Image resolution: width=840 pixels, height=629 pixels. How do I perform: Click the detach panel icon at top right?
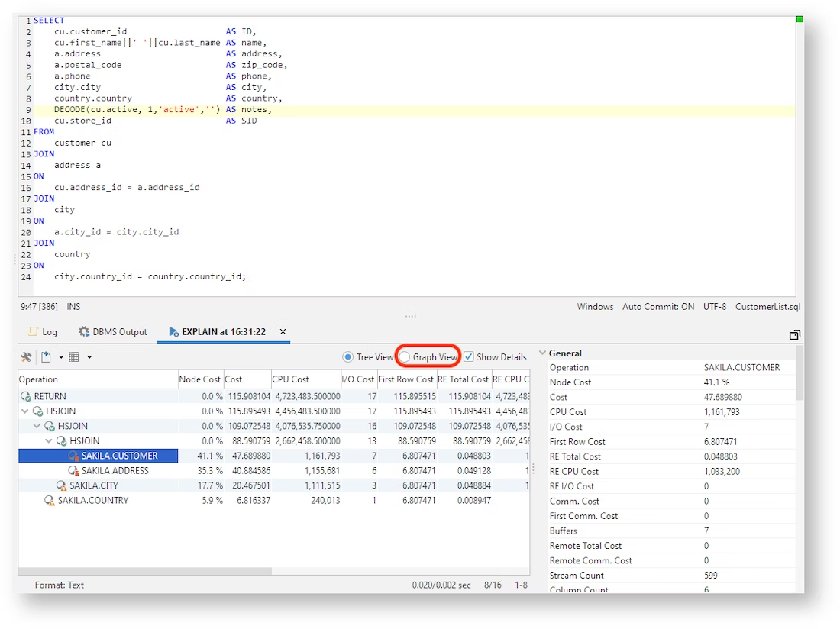(794, 334)
